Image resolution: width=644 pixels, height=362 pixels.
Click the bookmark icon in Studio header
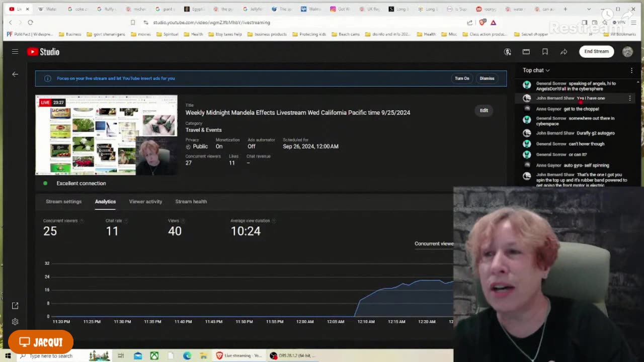(x=545, y=52)
